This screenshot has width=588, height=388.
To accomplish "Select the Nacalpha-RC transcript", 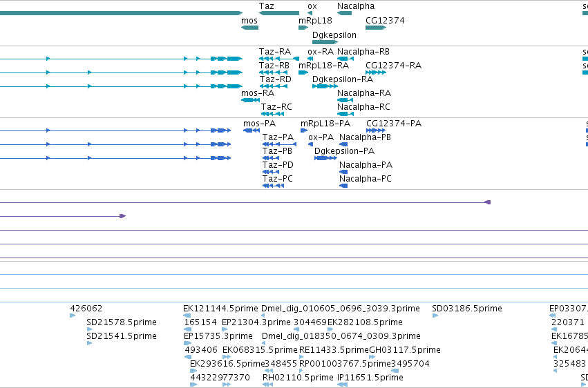I will point(363,107).
